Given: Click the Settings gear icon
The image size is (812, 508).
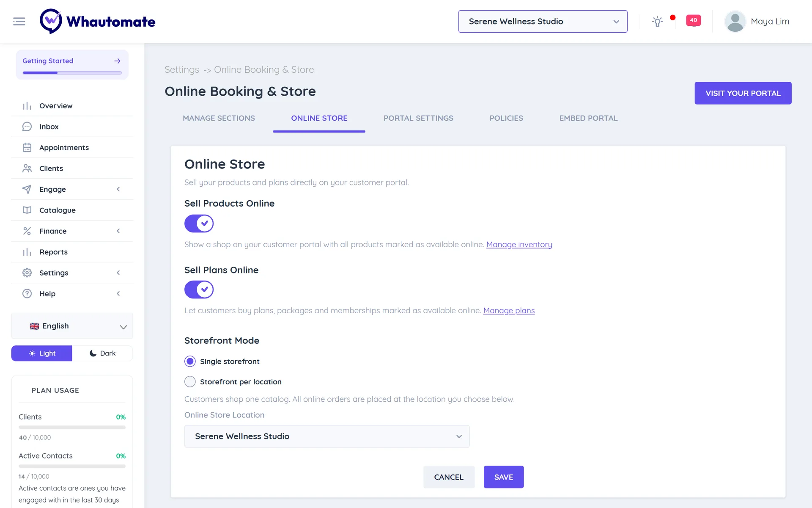Looking at the screenshot, I should pos(27,273).
